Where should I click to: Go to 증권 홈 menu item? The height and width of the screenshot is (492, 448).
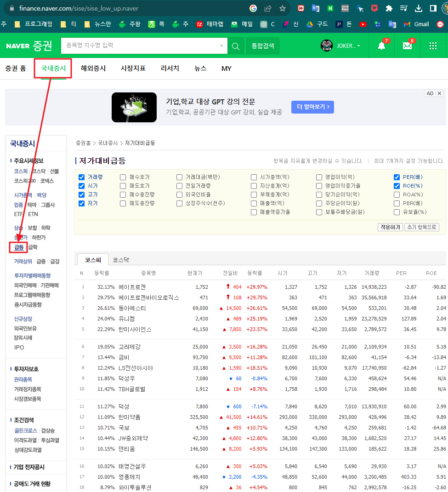click(16, 69)
